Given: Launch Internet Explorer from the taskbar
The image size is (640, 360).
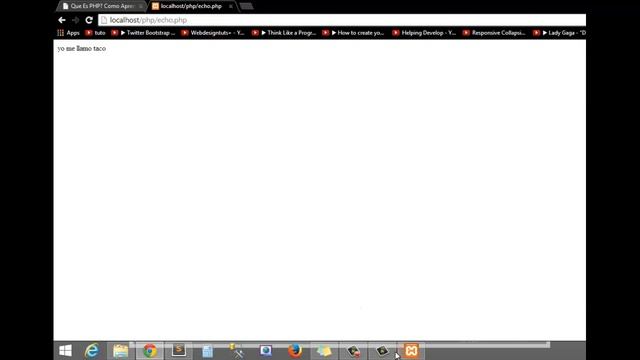Looking at the screenshot, I should [x=92, y=351].
